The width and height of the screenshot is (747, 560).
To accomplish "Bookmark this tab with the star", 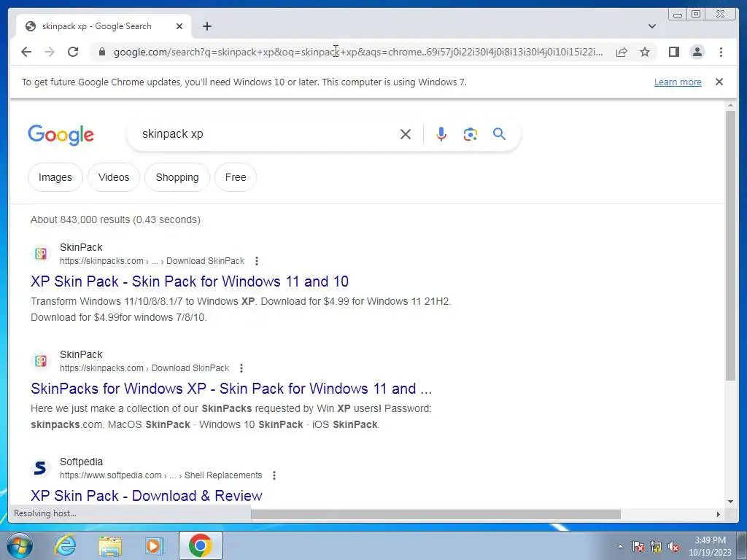I will [x=645, y=52].
